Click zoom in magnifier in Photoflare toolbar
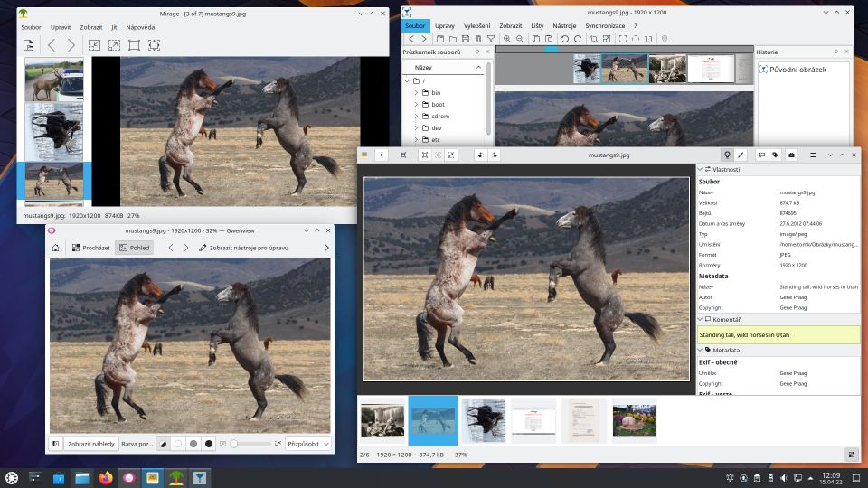This screenshot has width=868, height=488. pyautogui.click(x=506, y=39)
